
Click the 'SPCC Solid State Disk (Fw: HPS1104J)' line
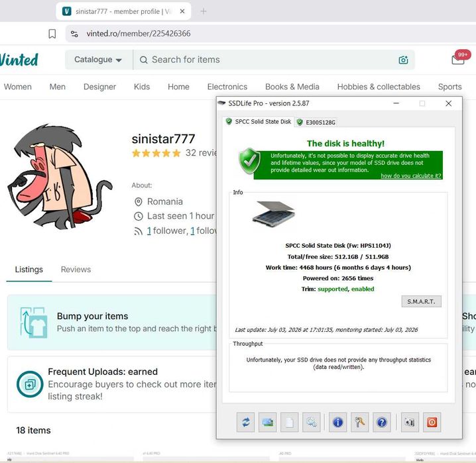338,246
